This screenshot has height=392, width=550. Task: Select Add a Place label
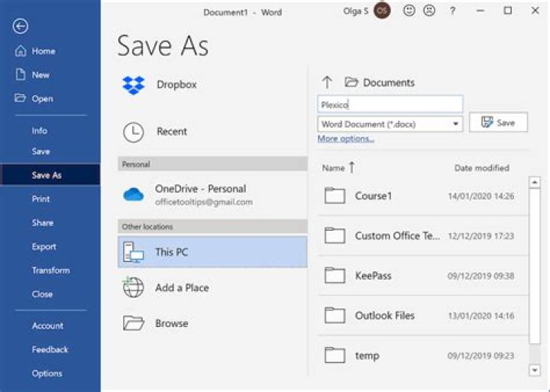(x=182, y=288)
